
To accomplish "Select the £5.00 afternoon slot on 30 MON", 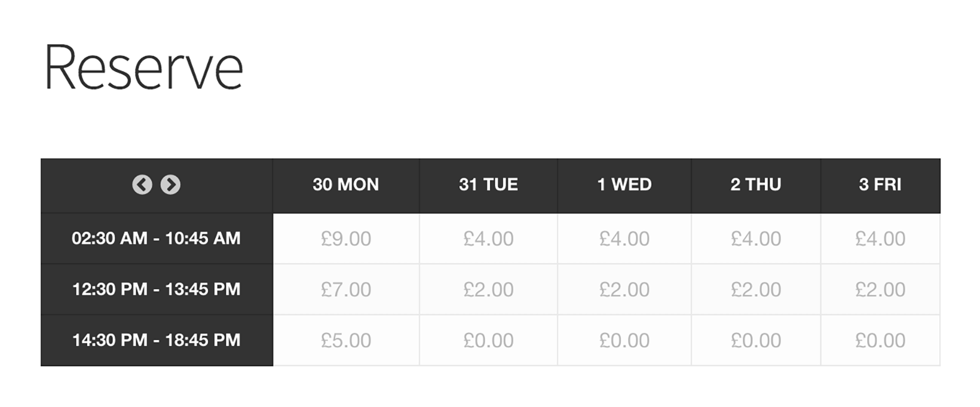I will point(345,339).
